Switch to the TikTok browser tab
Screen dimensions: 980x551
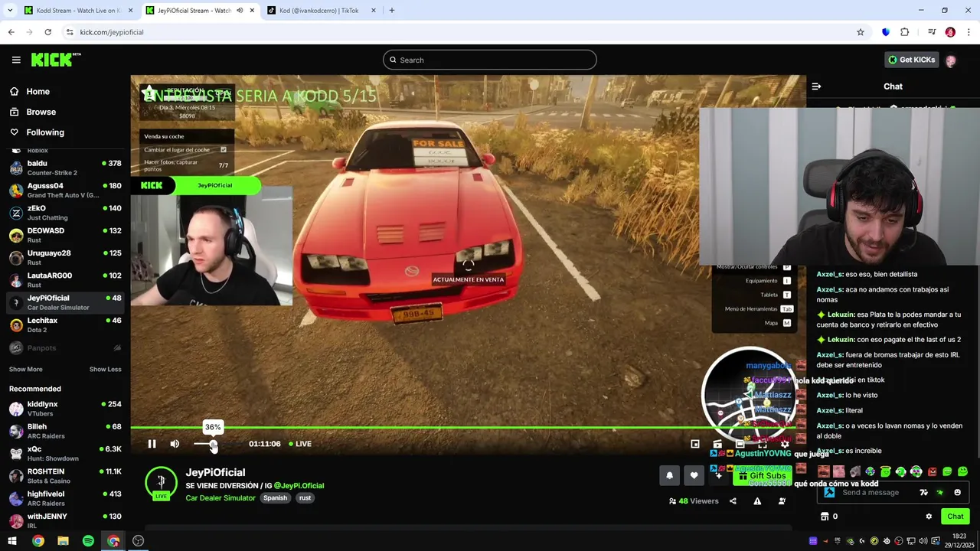[x=322, y=11]
